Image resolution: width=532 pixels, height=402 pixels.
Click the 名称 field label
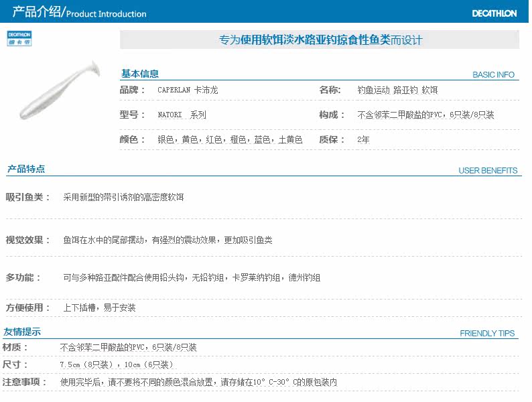[x=330, y=90]
